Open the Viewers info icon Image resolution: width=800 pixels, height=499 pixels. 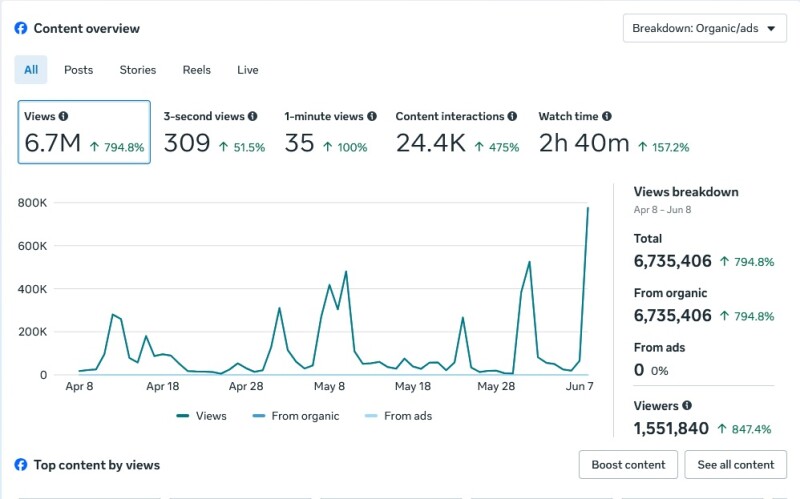(x=687, y=406)
